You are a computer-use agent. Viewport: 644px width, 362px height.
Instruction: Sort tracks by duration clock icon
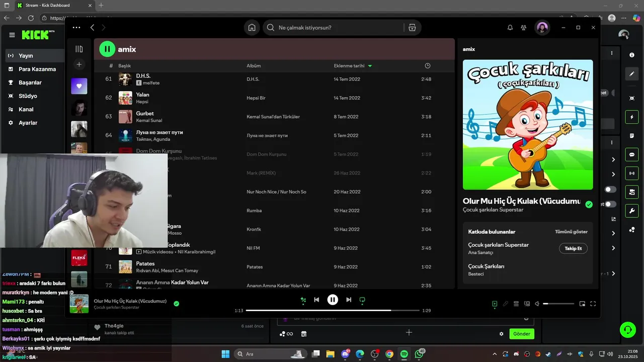(427, 66)
